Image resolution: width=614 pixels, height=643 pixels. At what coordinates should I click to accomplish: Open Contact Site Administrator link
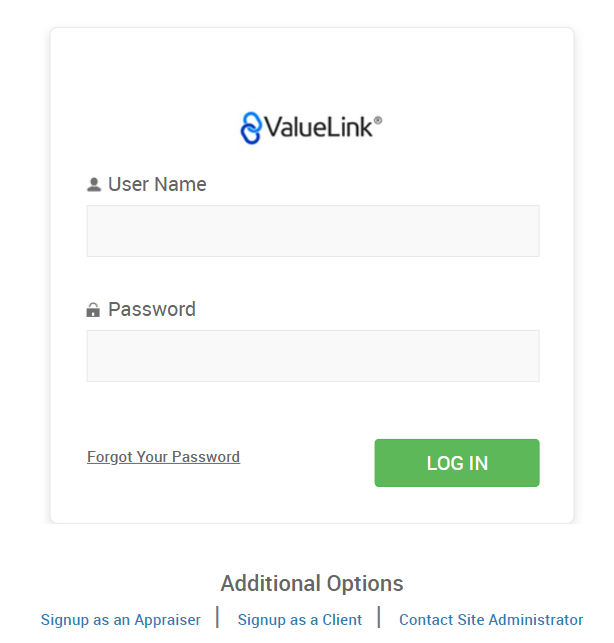[x=491, y=620]
